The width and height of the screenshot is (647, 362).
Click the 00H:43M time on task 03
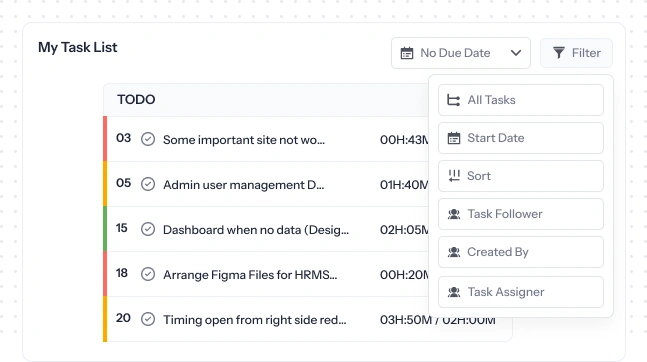(x=404, y=140)
